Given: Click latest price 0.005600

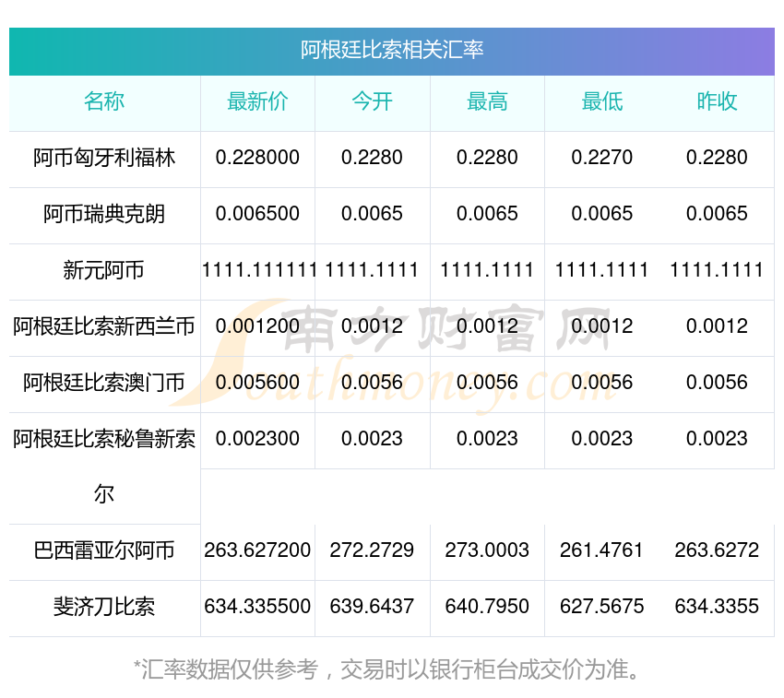Looking at the screenshot, I should (257, 383).
